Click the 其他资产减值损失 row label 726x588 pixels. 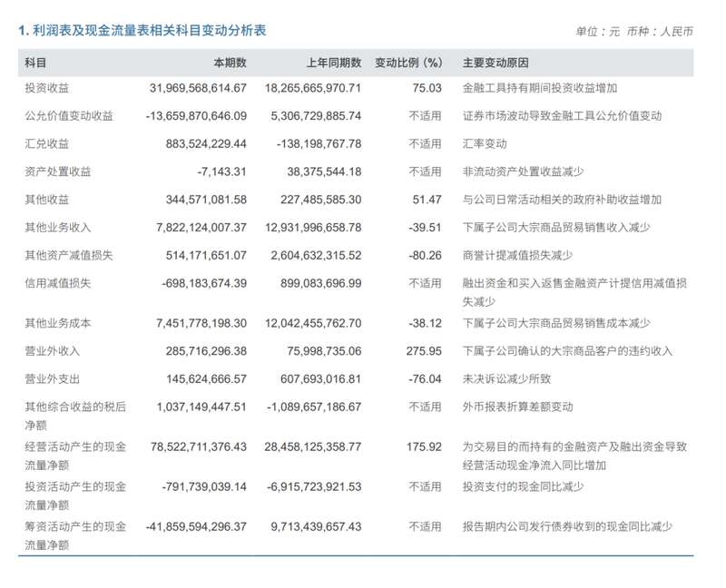point(69,255)
